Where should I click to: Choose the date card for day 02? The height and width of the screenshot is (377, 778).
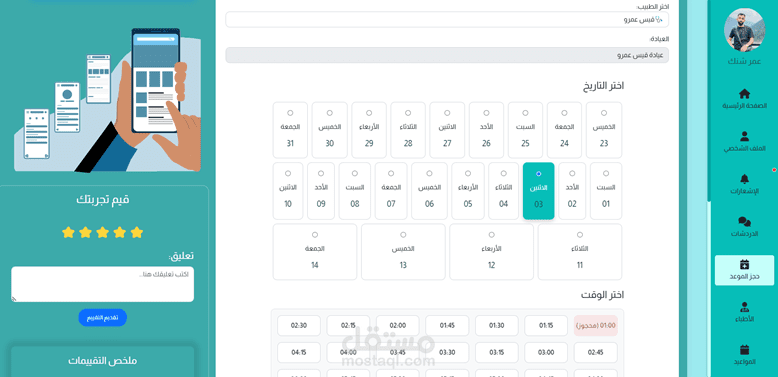pos(572,191)
